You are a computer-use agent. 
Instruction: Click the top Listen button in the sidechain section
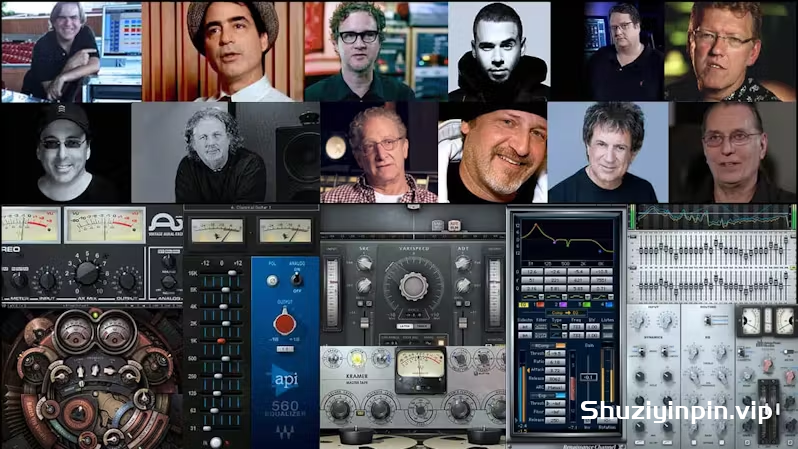coord(608,326)
